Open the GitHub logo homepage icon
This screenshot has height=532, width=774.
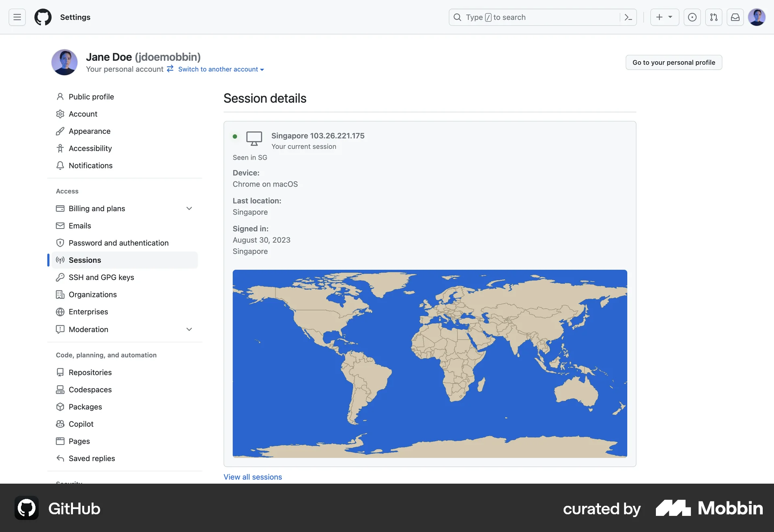click(x=43, y=17)
